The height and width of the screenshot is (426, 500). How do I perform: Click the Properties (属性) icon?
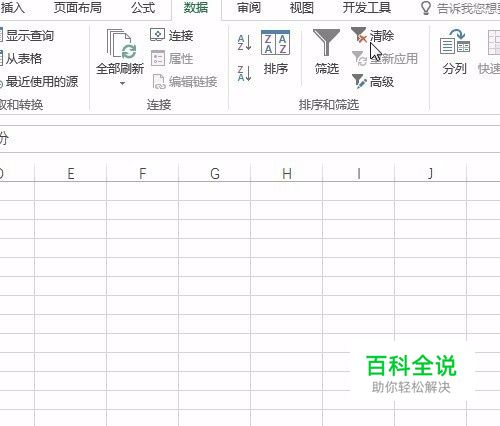click(x=158, y=58)
